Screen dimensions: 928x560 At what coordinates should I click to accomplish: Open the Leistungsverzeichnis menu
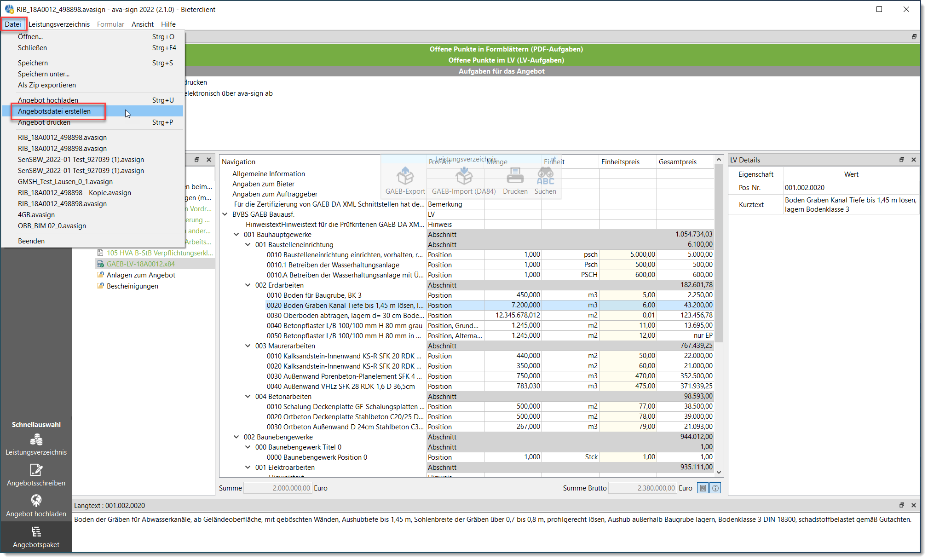pos(59,24)
